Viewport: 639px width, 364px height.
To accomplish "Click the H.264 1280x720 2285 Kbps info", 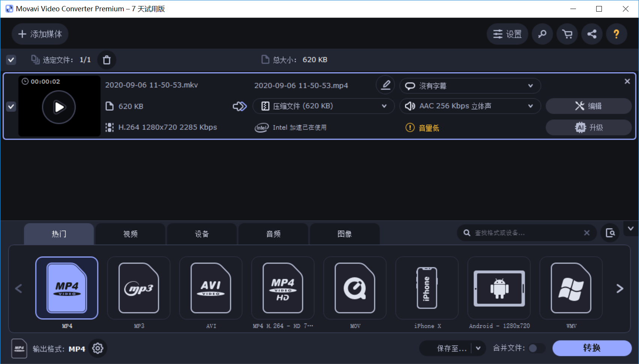I will tap(167, 128).
